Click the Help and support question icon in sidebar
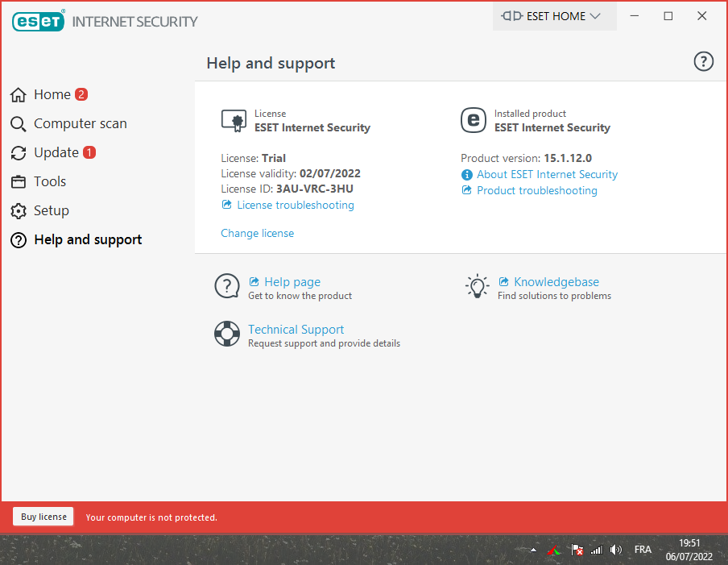This screenshot has height=565, width=728. tap(18, 240)
